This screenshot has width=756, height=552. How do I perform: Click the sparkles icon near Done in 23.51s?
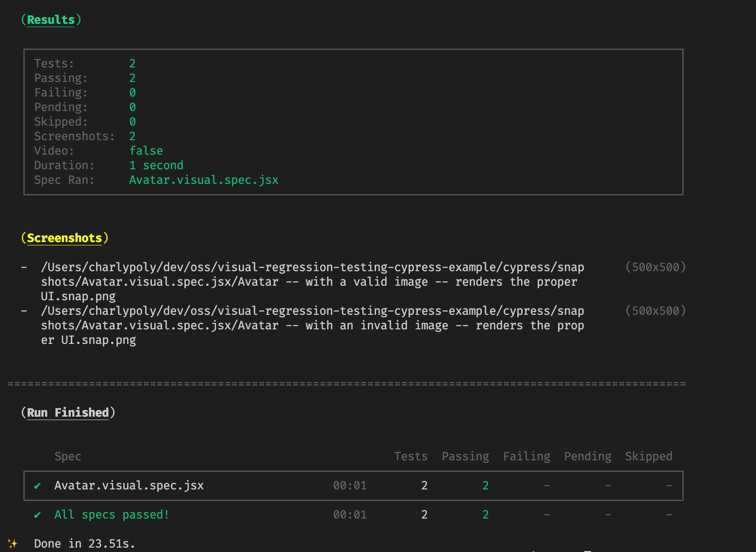(13, 543)
